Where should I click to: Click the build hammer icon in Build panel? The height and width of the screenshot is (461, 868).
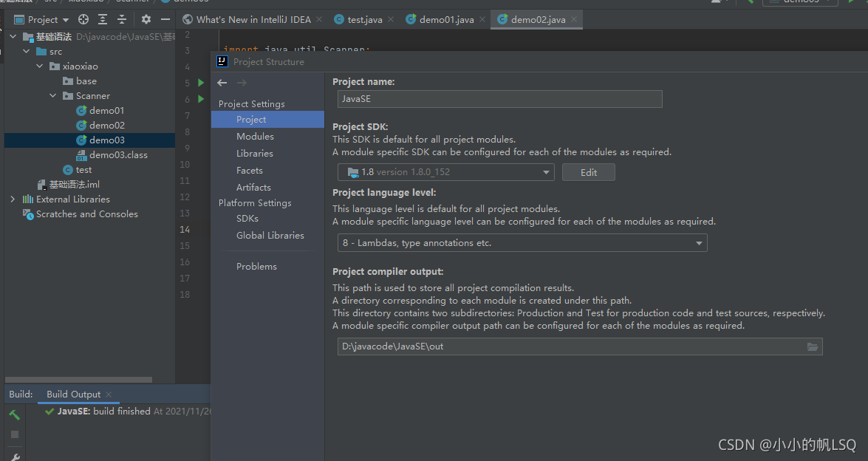point(15,414)
